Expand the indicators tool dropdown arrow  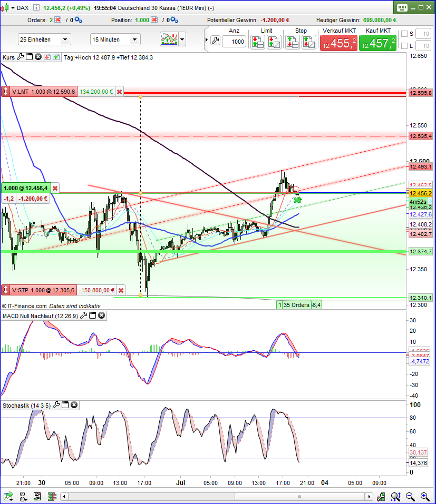click(182, 39)
